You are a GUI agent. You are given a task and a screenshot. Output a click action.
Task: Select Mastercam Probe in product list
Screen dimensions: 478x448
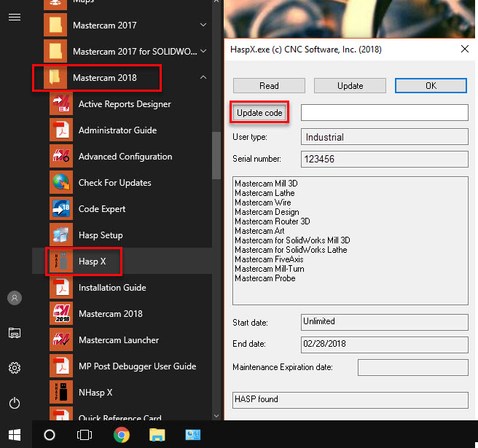265,278
